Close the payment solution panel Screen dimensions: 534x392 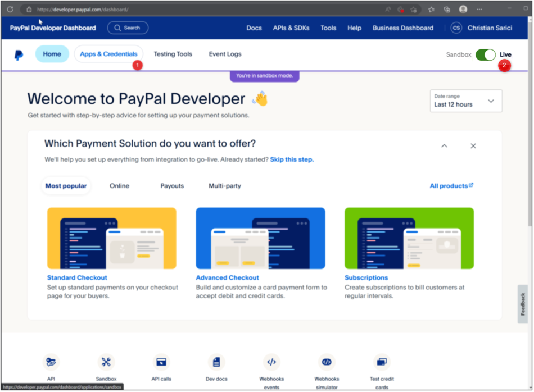[x=474, y=147]
